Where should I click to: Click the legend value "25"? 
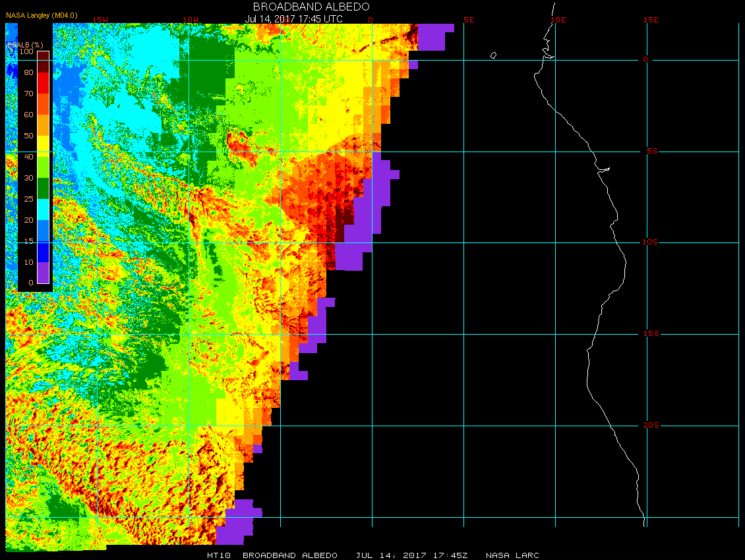tap(29, 199)
